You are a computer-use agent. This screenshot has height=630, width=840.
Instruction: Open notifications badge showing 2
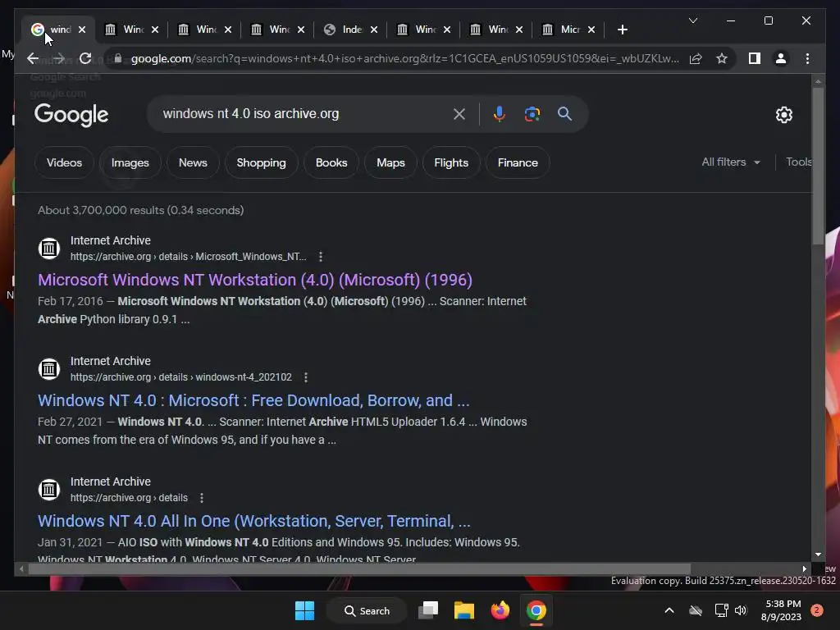coord(816,610)
